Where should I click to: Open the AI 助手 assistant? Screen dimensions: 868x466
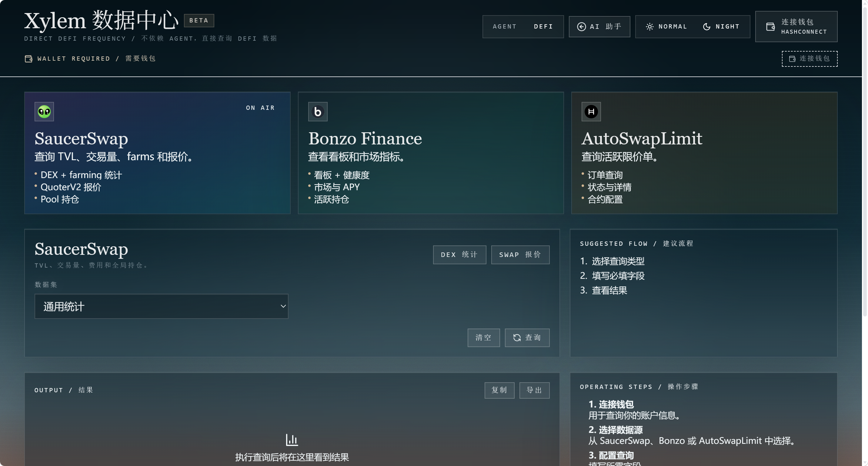599,27
